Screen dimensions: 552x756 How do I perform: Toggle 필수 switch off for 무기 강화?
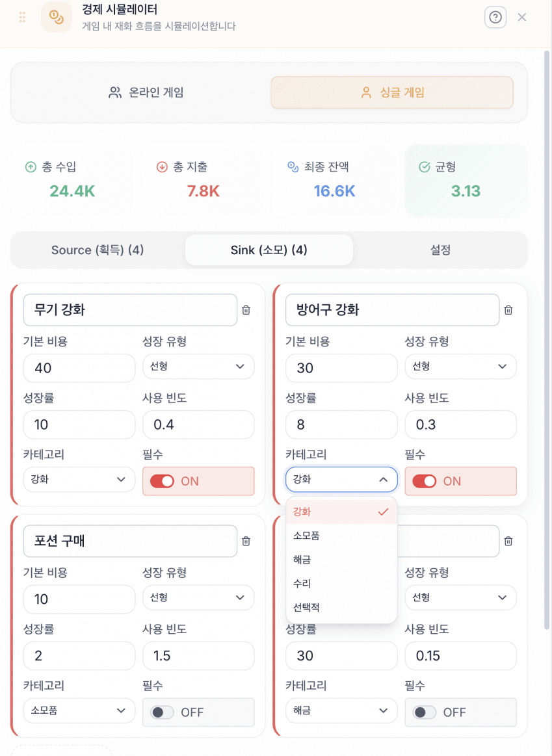click(x=163, y=481)
